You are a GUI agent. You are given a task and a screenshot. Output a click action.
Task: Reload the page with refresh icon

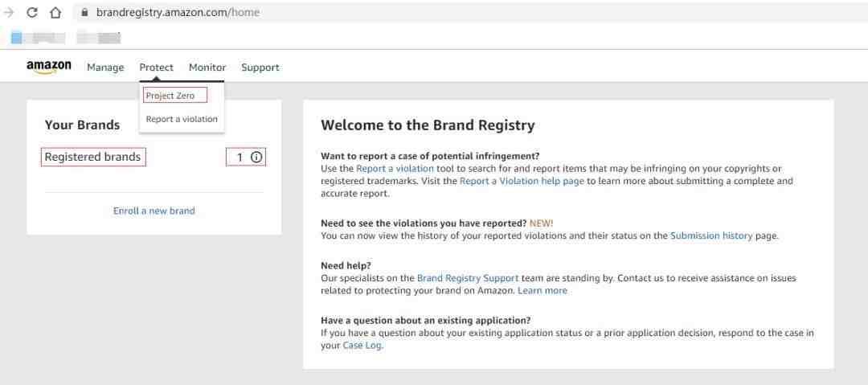click(x=32, y=12)
